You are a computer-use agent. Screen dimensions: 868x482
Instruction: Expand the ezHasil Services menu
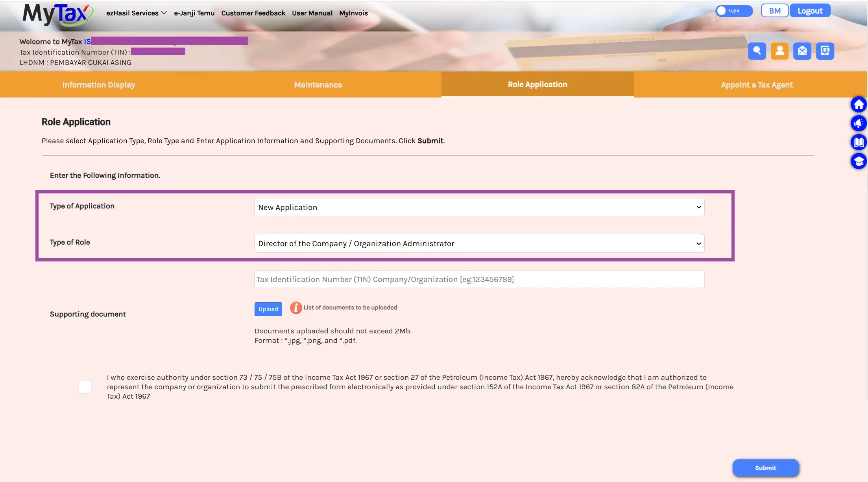[137, 13]
